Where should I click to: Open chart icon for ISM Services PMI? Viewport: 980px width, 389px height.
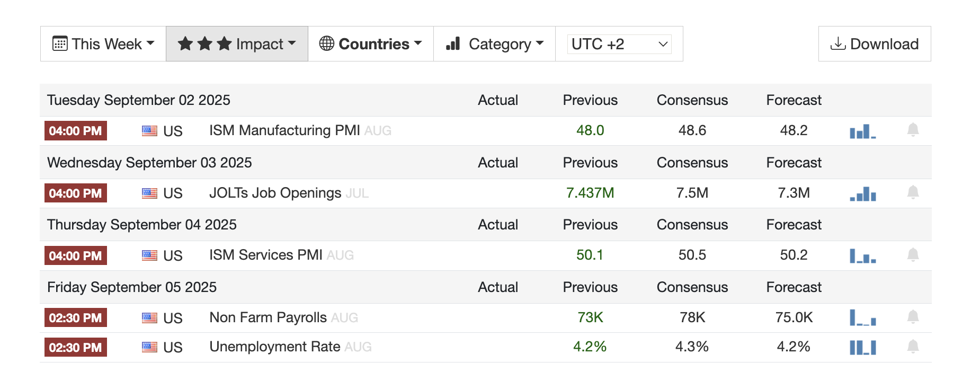pyautogui.click(x=862, y=256)
